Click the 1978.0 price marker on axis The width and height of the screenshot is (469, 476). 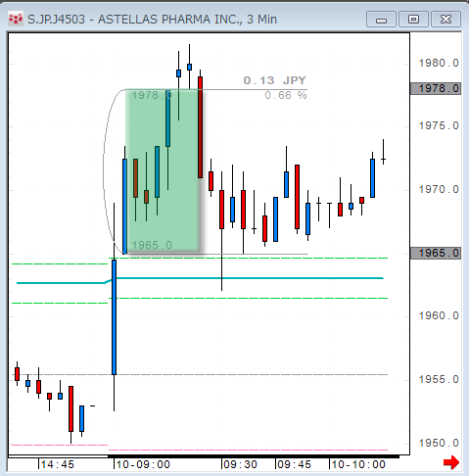[x=436, y=88]
